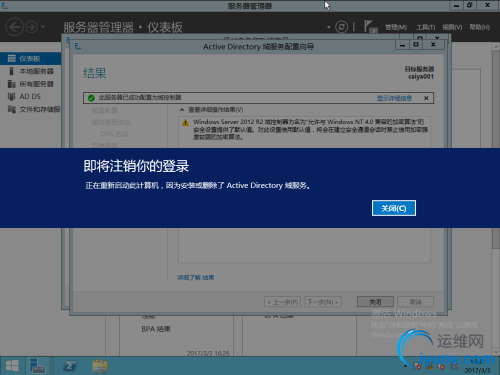This screenshot has width=500, height=375.
Task: Go back using the Server Manager back arrow
Action: click(x=15, y=27)
